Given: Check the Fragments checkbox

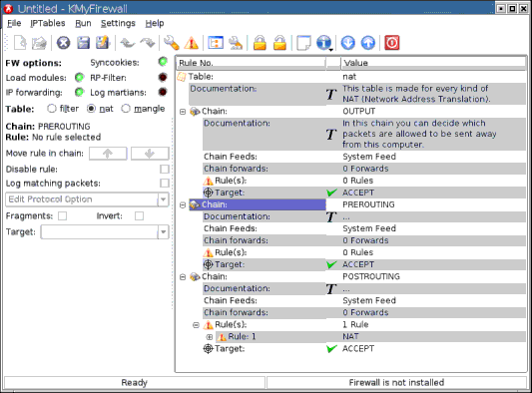Looking at the screenshot, I should 63,216.
